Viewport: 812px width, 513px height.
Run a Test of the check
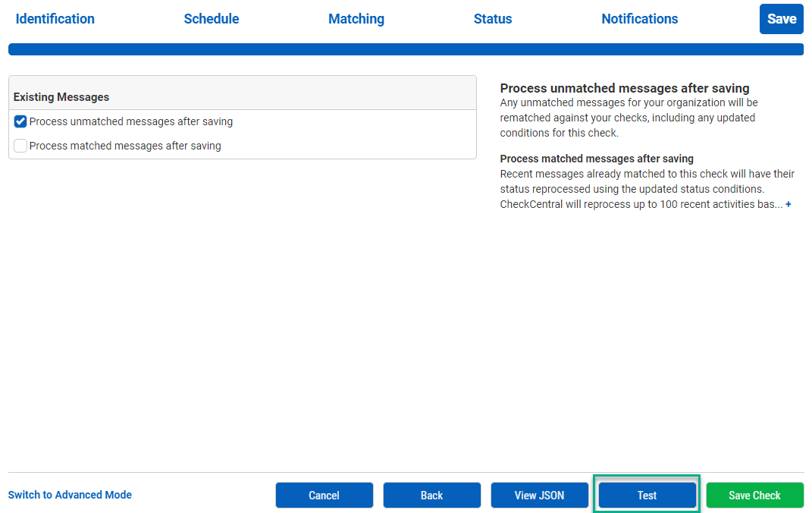pyautogui.click(x=646, y=495)
